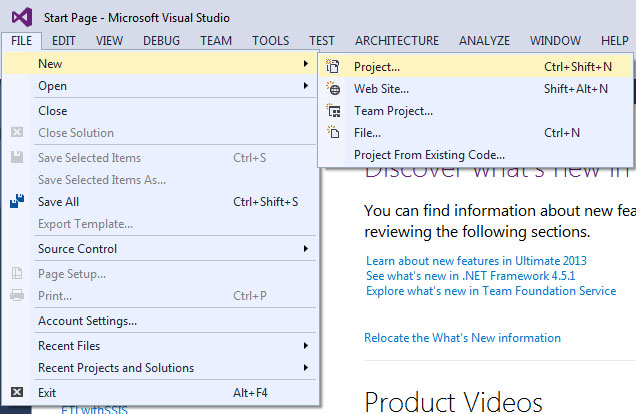Open Explore what's new in Team Foundation Service
Screen dimensions: 636x414
pyautogui.click(x=491, y=291)
